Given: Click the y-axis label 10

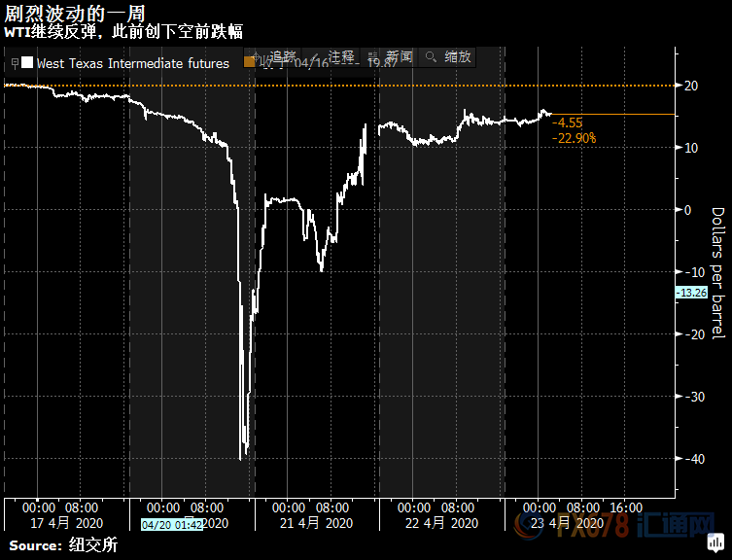Looking at the screenshot, I should [x=691, y=148].
